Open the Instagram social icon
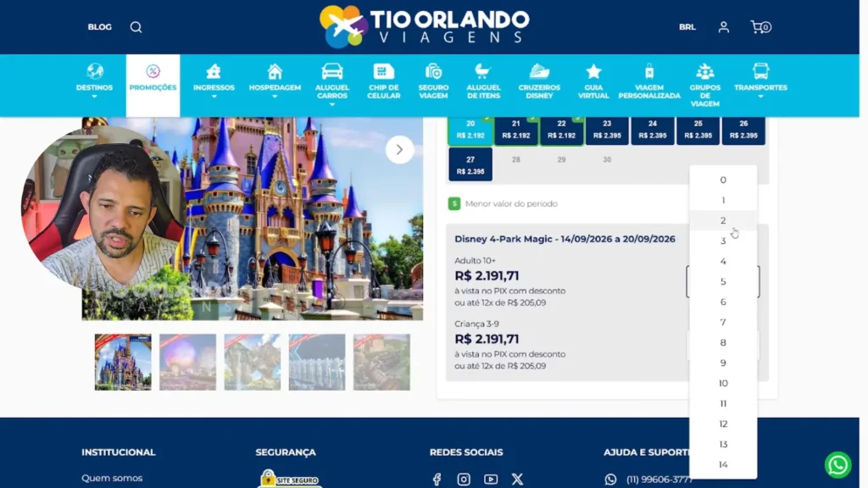Viewport: 868px width, 488px height. 464,480
